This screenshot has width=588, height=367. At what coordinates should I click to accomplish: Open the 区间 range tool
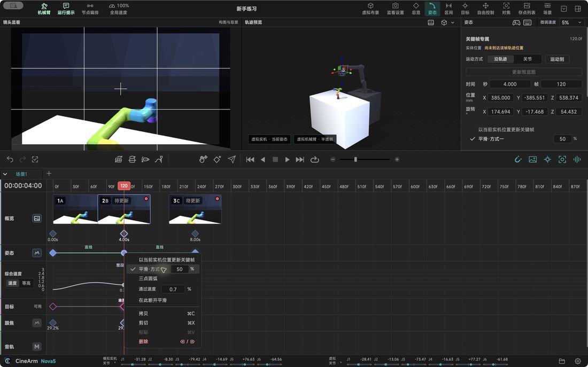pos(448,9)
